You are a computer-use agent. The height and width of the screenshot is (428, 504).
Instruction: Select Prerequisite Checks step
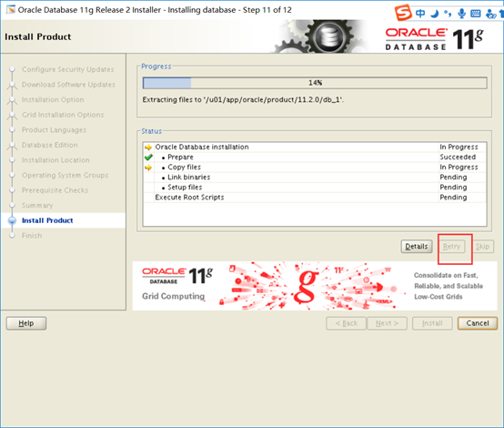(x=55, y=190)
